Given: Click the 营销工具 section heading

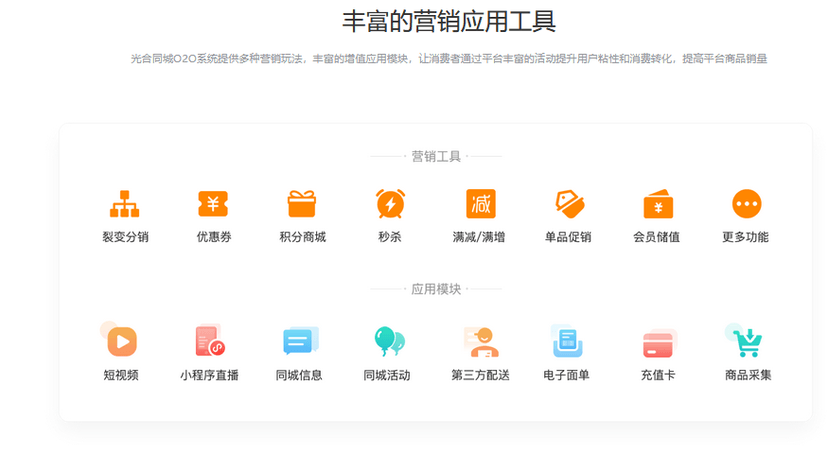Looking at the screenshot, I should click(436, 156).
